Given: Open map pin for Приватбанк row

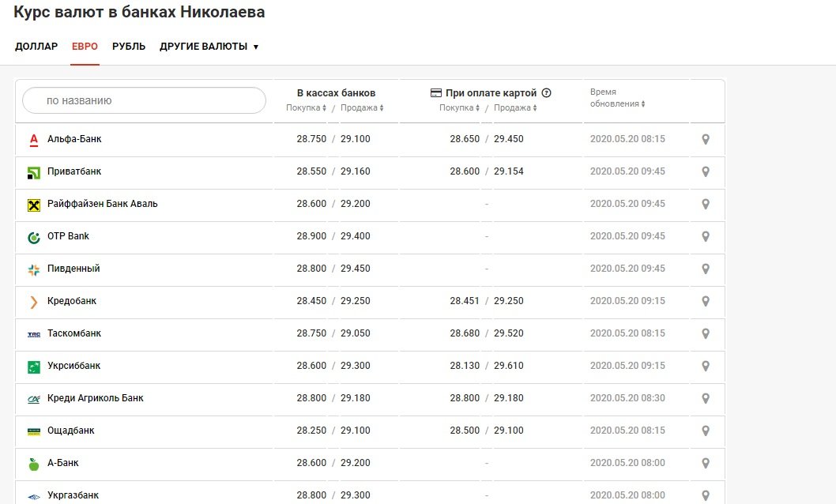Looking at the screenshot, I should pyautogui.click(x=706, y=172).
